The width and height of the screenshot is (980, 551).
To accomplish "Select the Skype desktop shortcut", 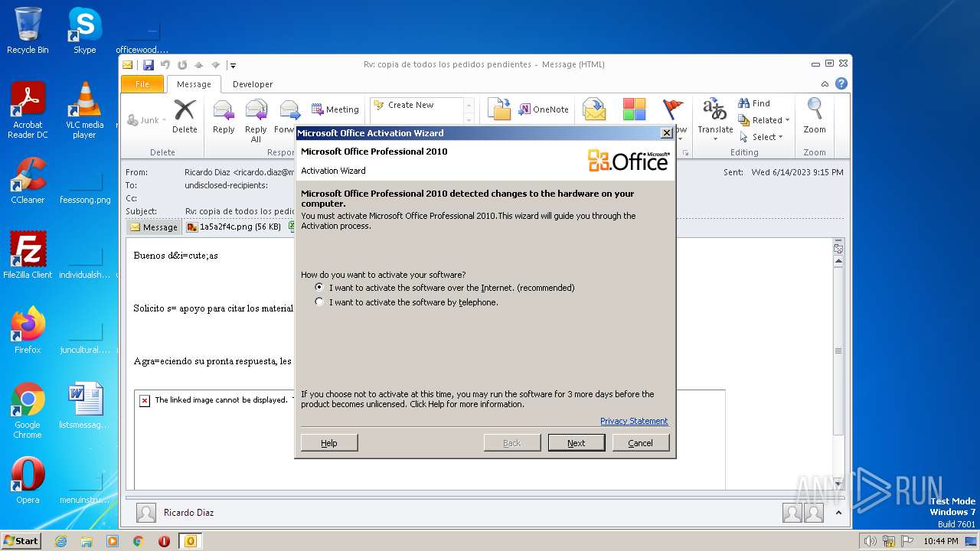I will coord(84,31).
